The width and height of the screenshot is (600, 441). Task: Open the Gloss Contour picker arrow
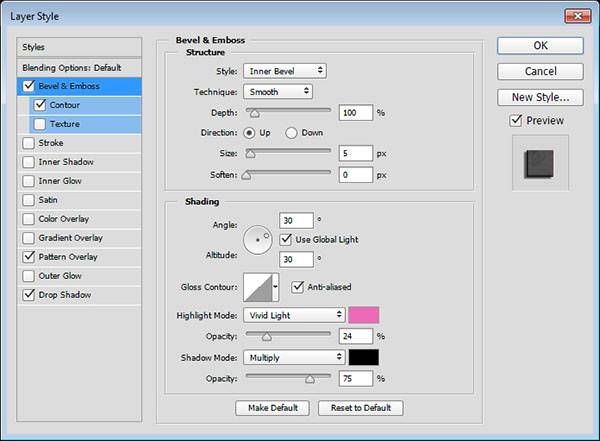point(276,287)
